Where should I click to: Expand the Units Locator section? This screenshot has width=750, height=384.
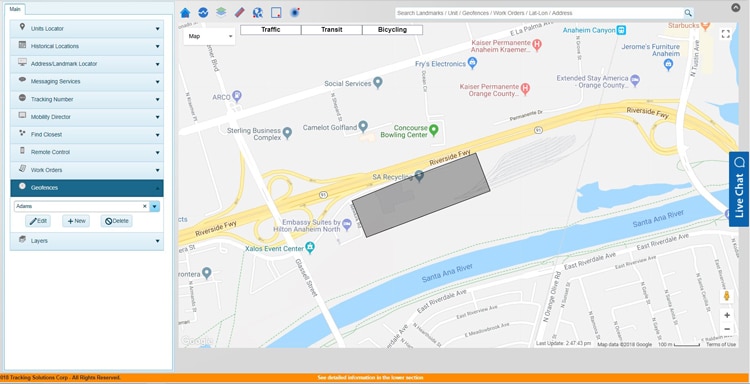[x=87, y=29]
